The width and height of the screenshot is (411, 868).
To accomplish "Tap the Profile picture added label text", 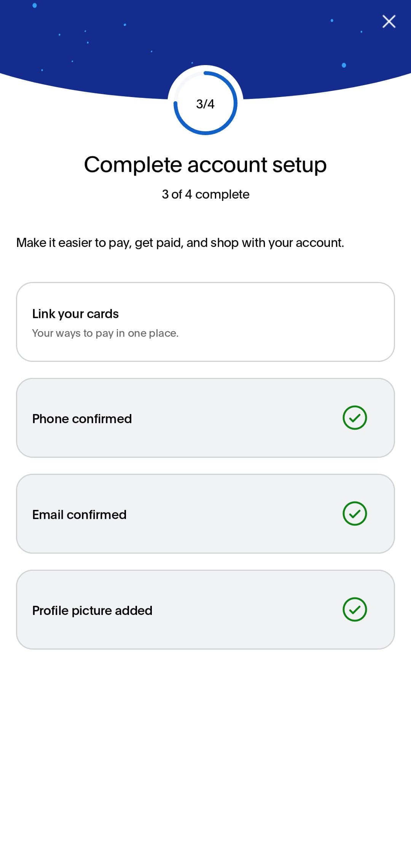I will tap(92, 611).
